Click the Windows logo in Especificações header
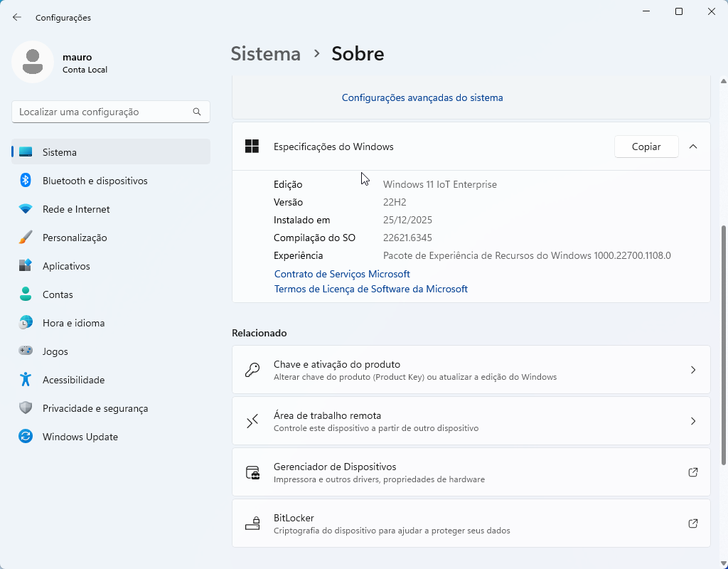 [x=252, y=147]
